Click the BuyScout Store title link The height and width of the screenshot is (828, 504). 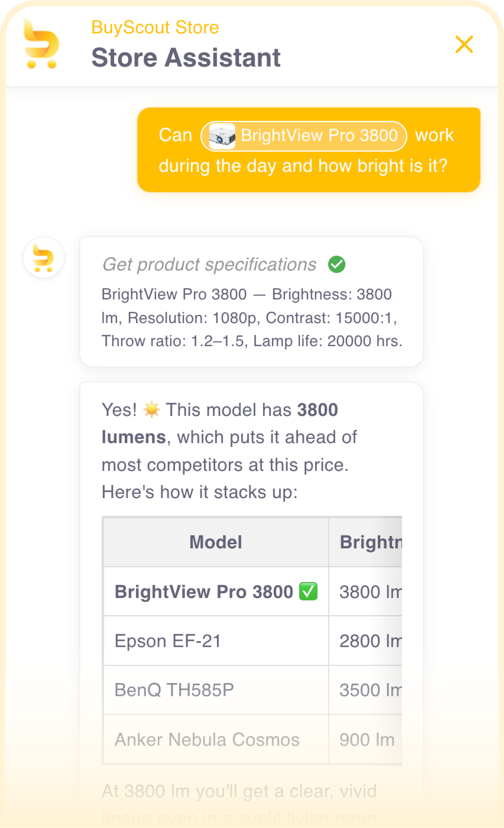(x=155, y=27)
